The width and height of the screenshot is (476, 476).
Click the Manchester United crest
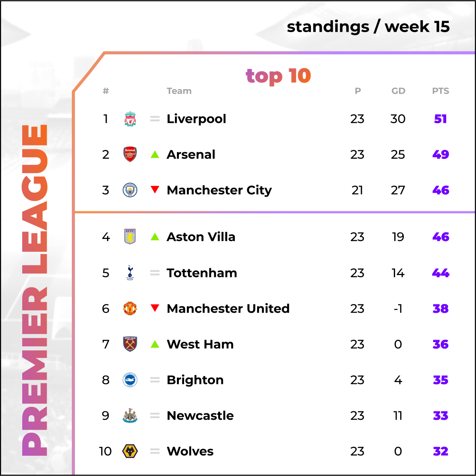tap(130, 308)
